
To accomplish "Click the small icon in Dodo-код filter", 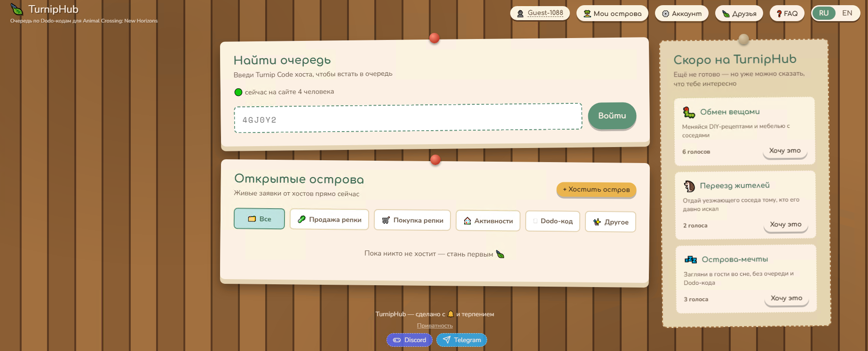I will (x=536, y=221).
